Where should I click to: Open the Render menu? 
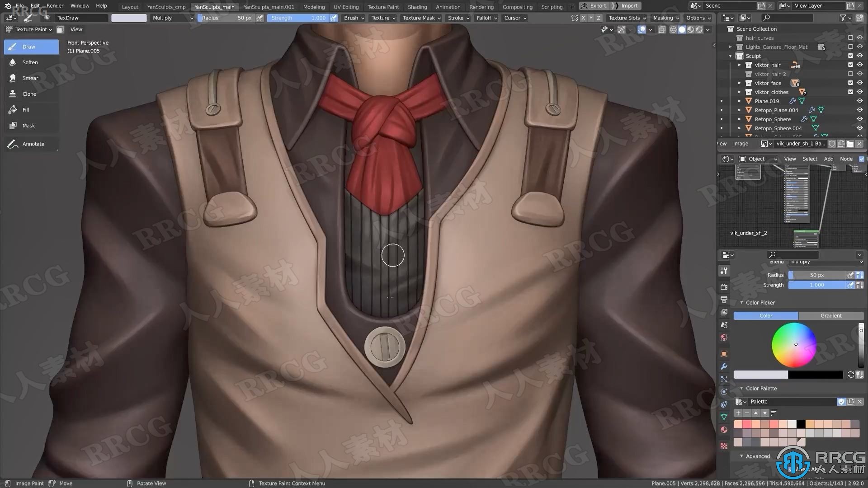(55, 6)
